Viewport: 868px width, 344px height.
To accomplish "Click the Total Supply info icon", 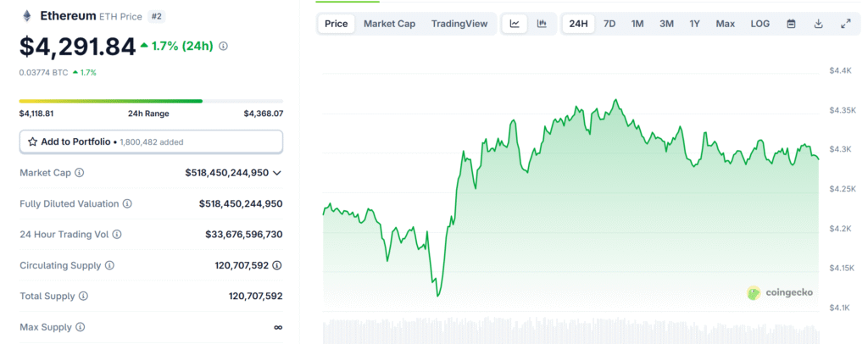I will (x=83, y=297).
